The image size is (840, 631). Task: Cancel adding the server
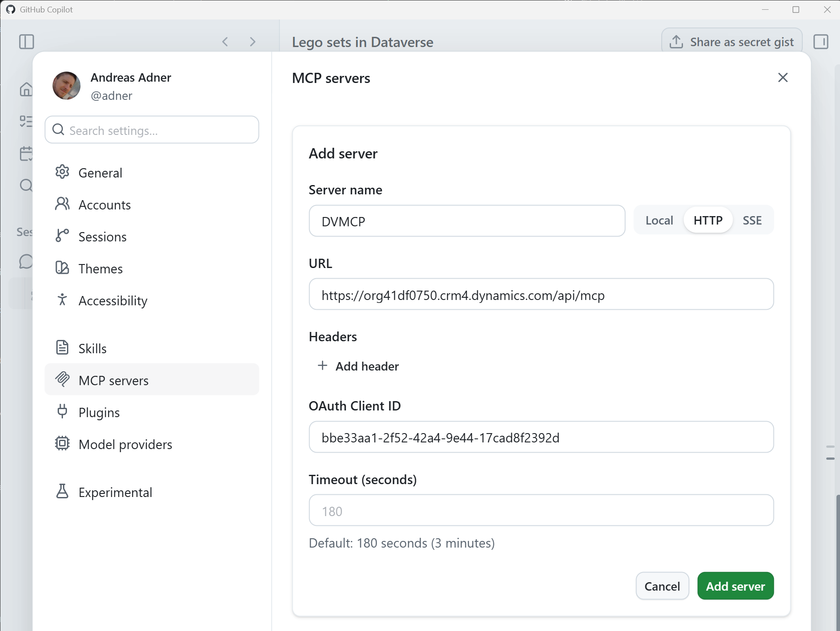tap(662, 586)
